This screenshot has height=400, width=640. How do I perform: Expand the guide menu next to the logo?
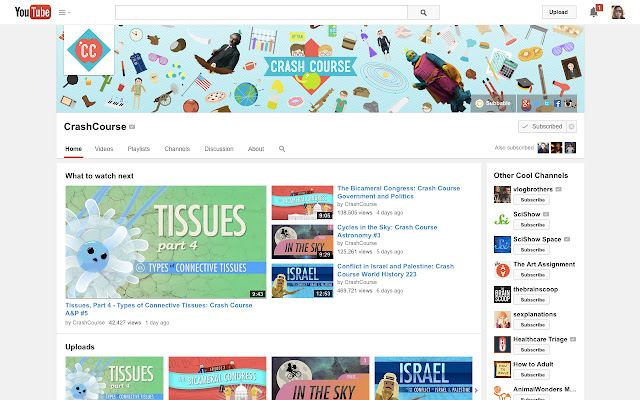point(64,13)
